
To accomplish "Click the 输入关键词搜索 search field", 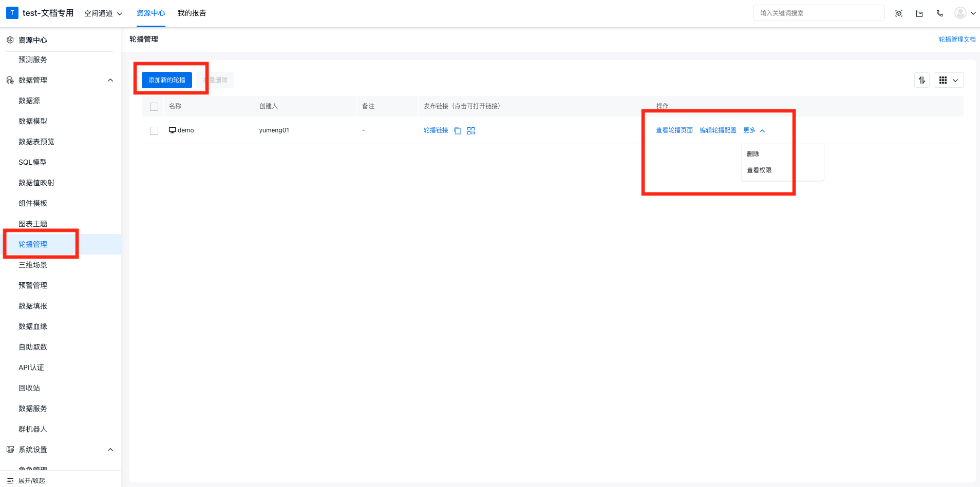I will (819, 13).
